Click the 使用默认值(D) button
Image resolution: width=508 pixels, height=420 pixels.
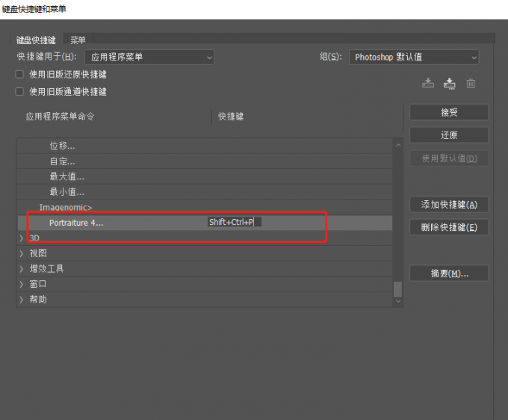point(449,158)
